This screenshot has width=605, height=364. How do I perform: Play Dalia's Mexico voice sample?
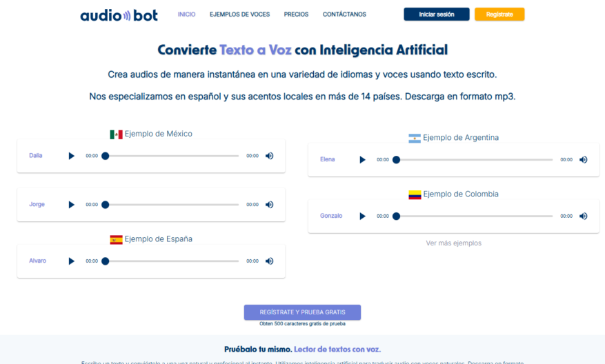click(71, 156)
